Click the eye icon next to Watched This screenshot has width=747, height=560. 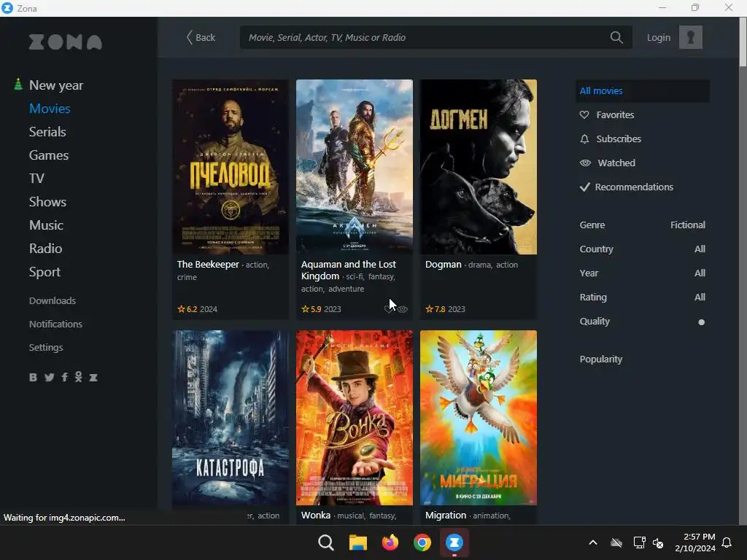tap(585, 163)
